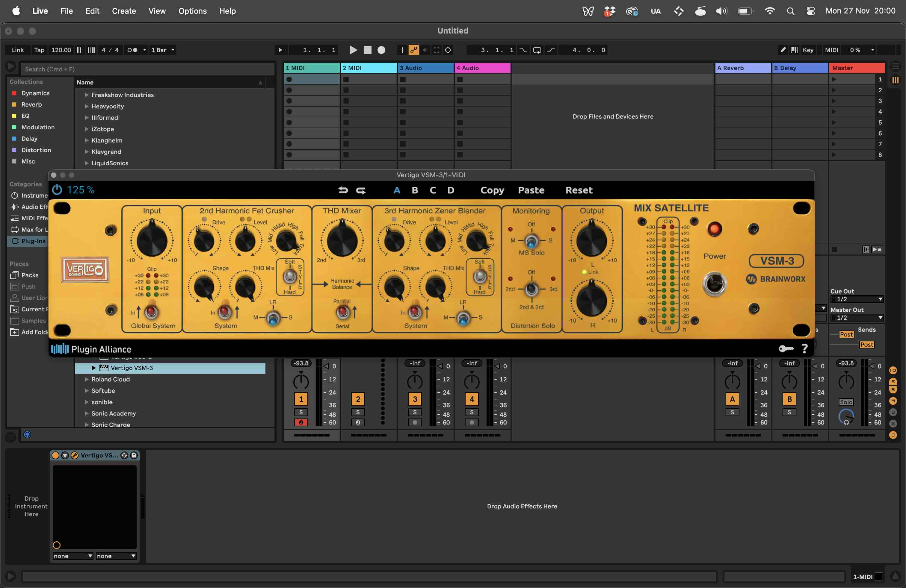
Task: Enable Automation Arm in the transport
Action: 414,50
